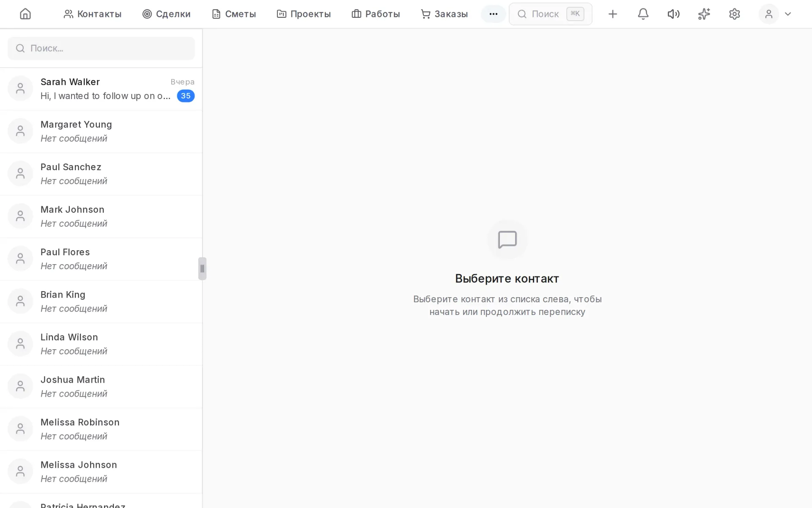
Task: Open the Контакты menu item
Action: click(x=92, y=14)
